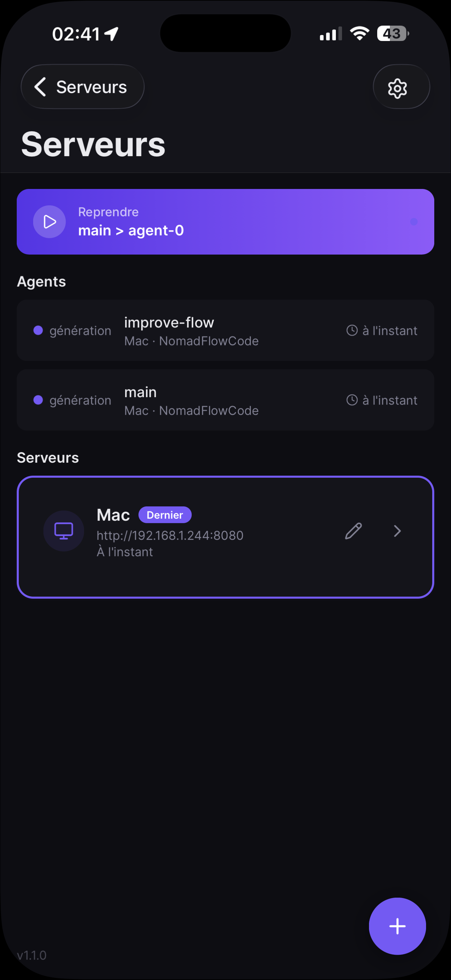Select the Agents section header
This screenshot has height=980, width=451.
click(41, 282)
